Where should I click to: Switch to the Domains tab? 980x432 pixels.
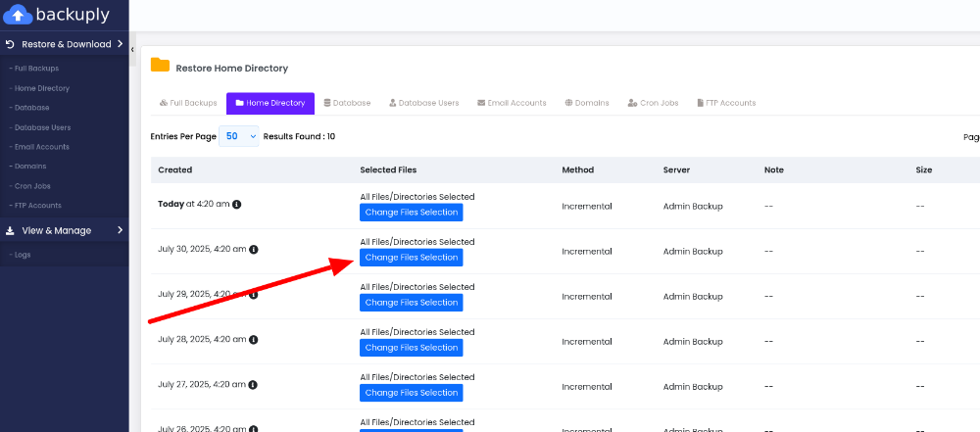pos(587,103)
